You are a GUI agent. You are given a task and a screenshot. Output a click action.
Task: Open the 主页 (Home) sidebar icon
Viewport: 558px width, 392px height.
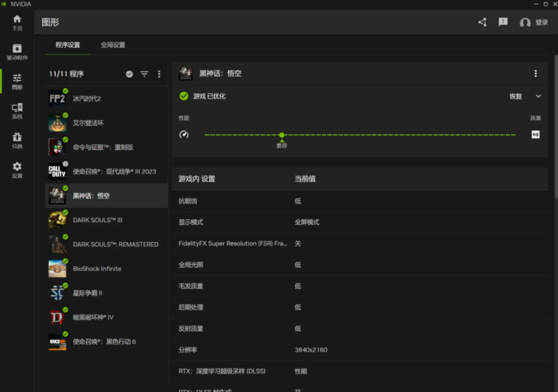pos(16,21)
